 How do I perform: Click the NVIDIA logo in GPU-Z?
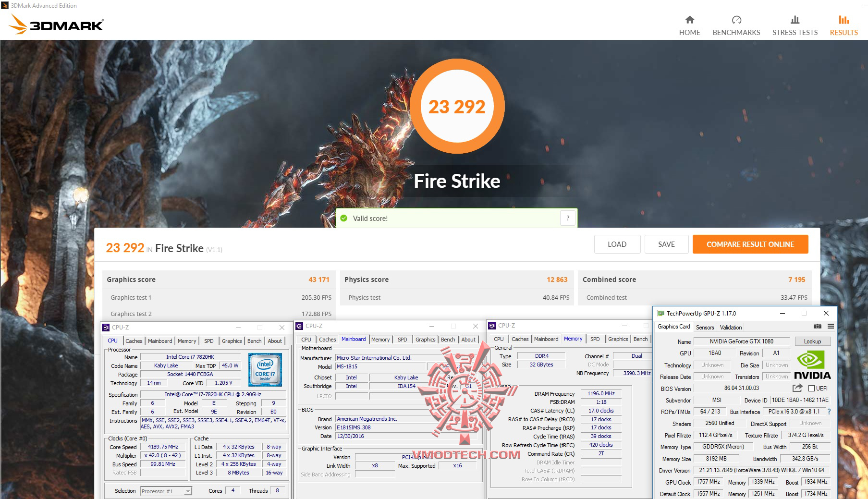coord(812,365)
